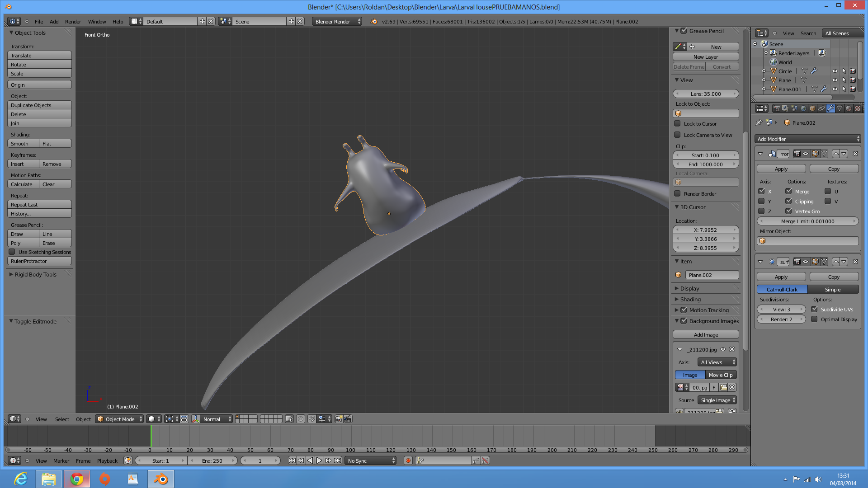
Task: Hide Circle object via eye icon
Action: pyautogui.click(x=835, y=71)
